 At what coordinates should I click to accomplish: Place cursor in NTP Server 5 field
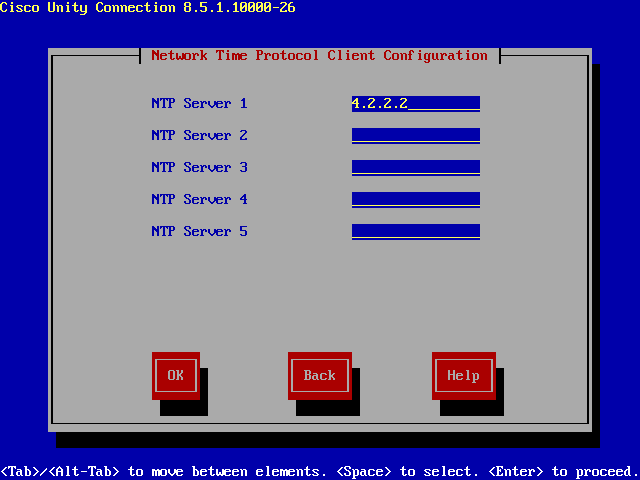point(415,231)
